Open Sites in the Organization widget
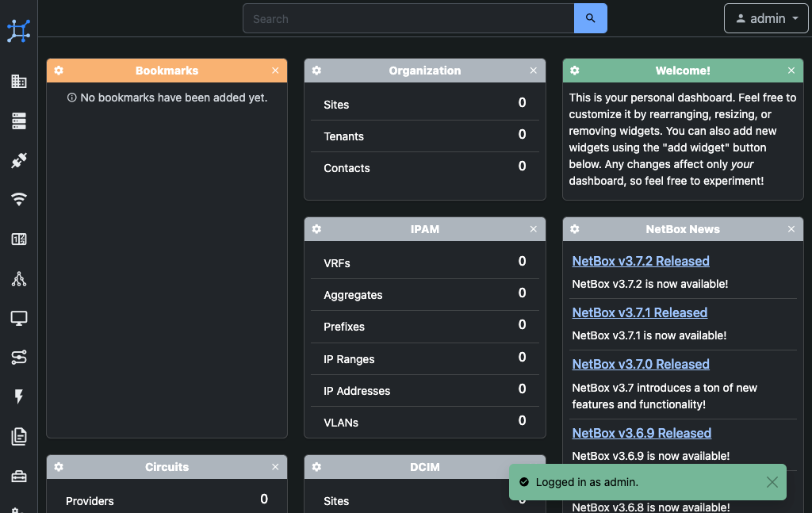This screenshot has height=513, width=812. pos(425,105)
